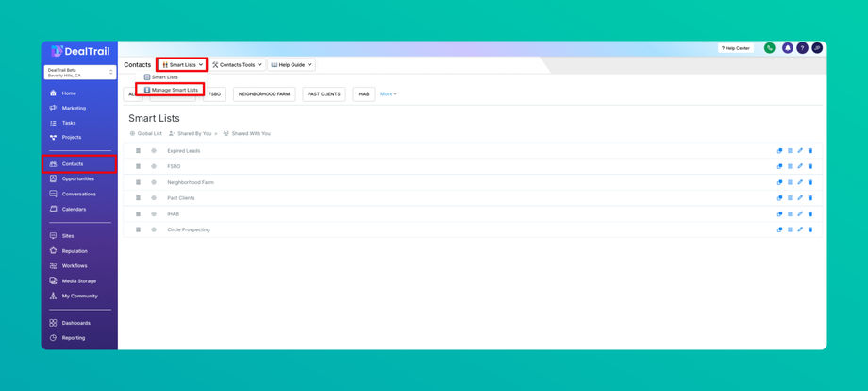The image size is (868, 391).
Task: Copy the IHAB smart list
Action: (779, 213)
